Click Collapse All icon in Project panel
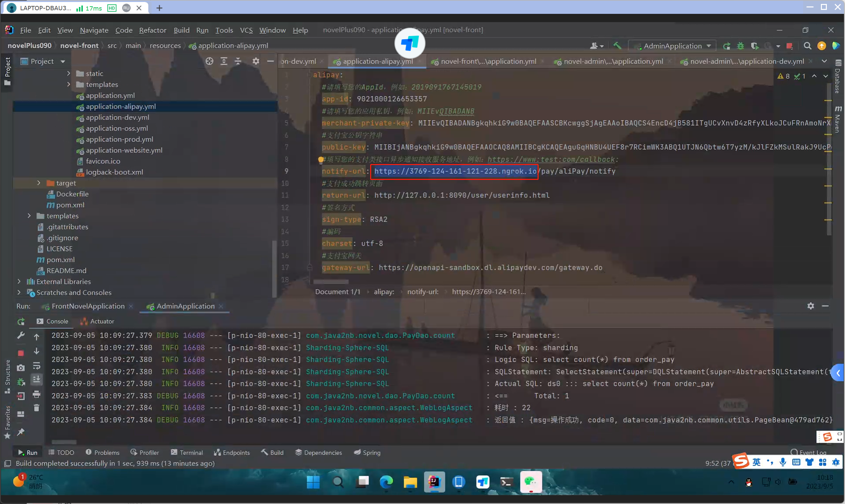The height and width of the screenshot is (504, 845). (238, 61)
